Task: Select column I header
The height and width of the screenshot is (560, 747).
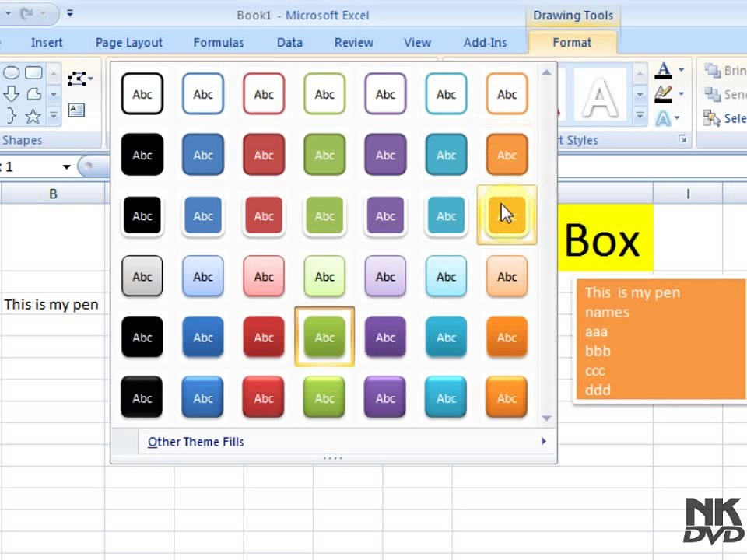Action: 688,194
